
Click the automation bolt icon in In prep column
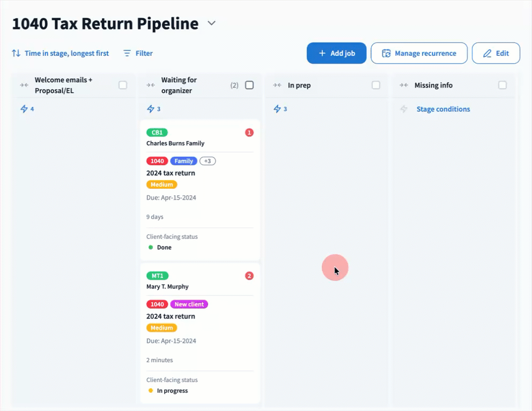(277, 109)
